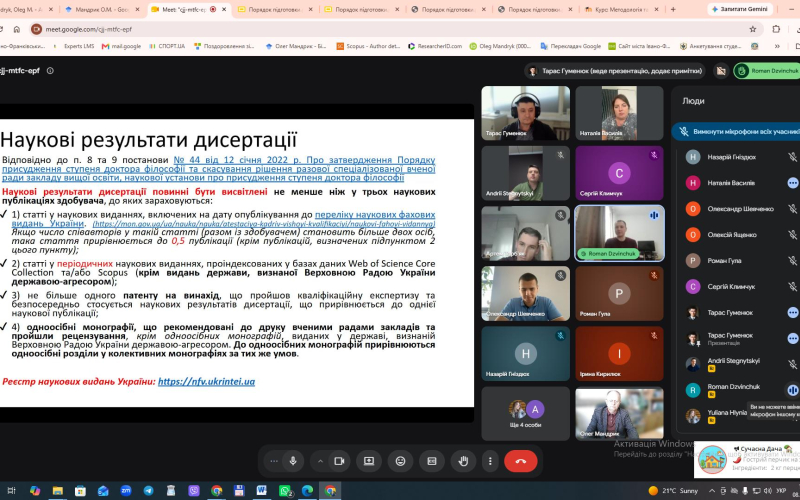The image size is (800, 500).
Task: Open emoji reactions button
Action: (401, 461)
